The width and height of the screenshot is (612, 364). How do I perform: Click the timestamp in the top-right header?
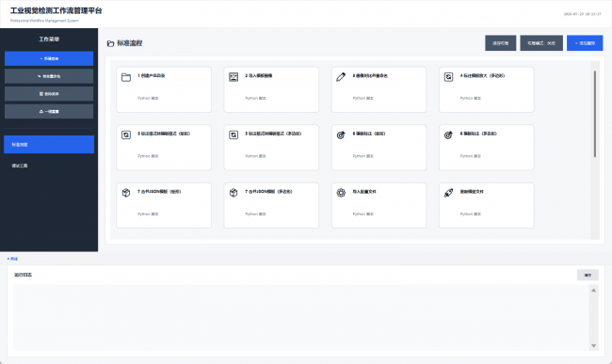tap(582, 14)
